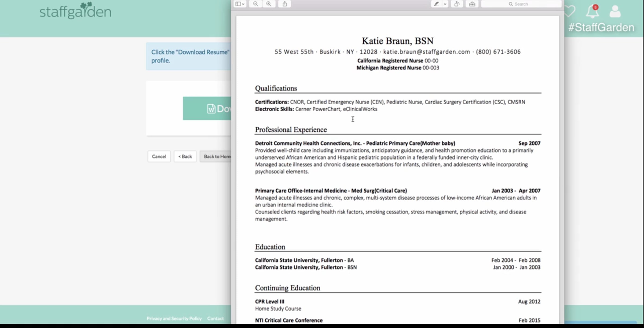Image resolution: width=644 pixels, height=328 pixels.
Task: Open Privacy and Security Policy link
Action: coord(174,318)
